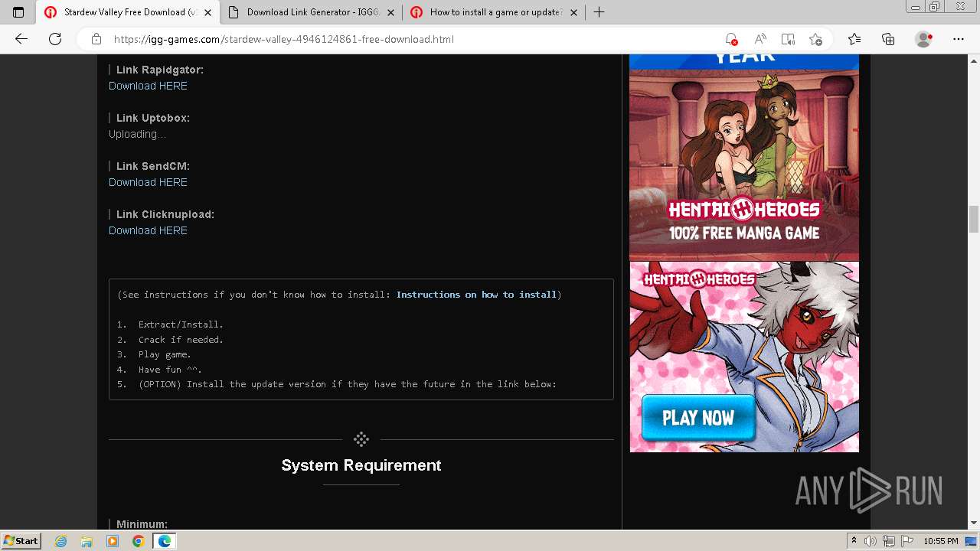Open File Explorer from taskbar
This screenshot has width=980, height=551.
(87, 541)
